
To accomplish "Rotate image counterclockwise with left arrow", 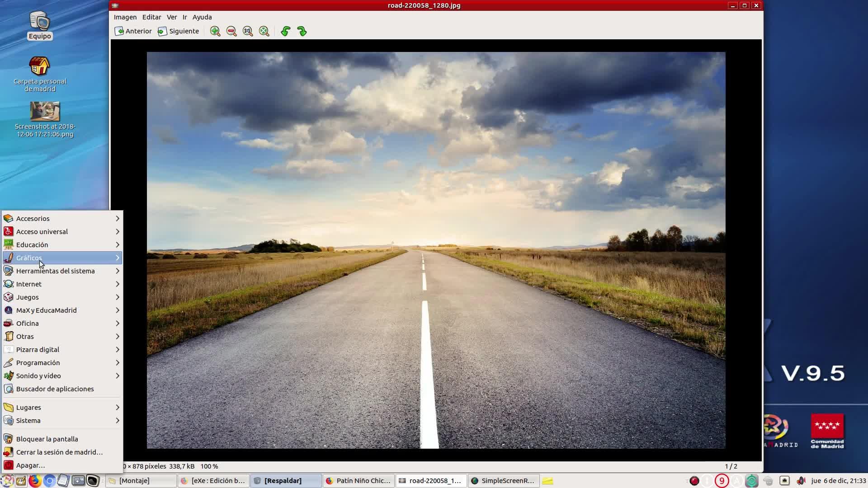I will coord(285,31).
